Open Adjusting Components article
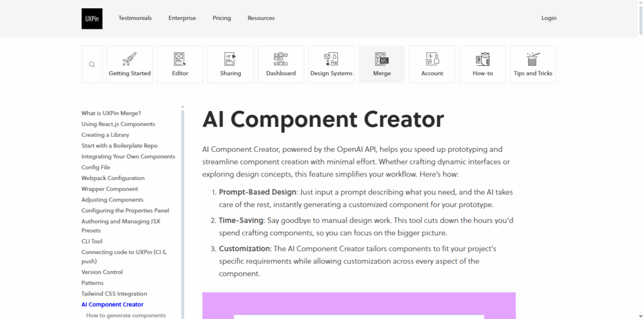The image size is (644, 319). pos(113,200)
